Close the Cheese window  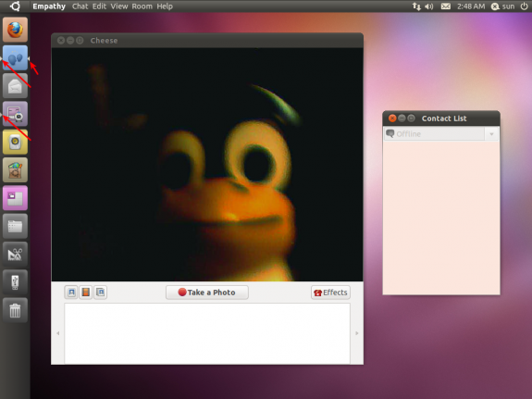click(61, 41)
